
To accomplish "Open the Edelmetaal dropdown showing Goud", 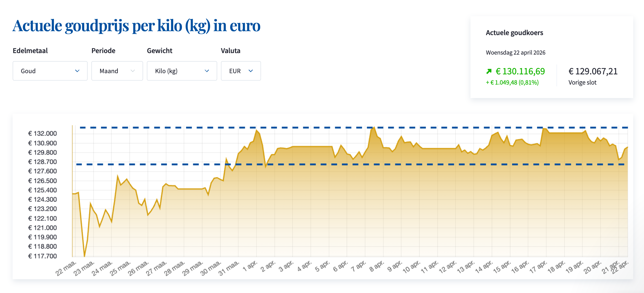I will [x=50, y=71].
